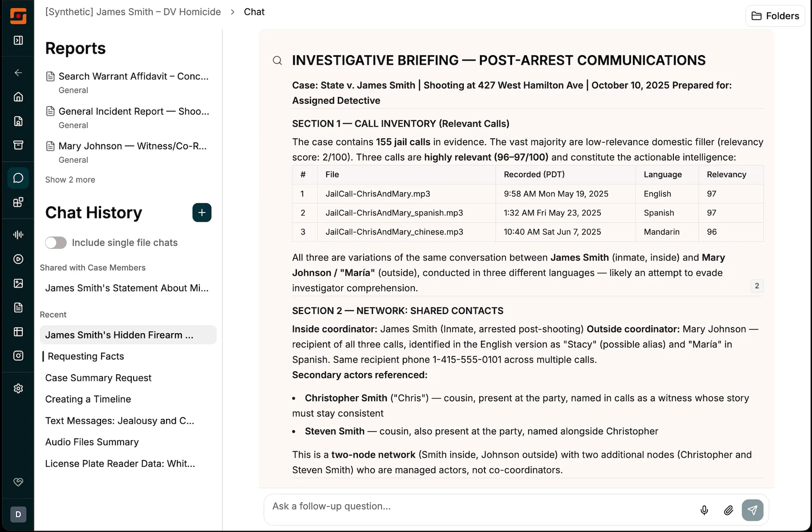Open License Plate Reader Data chat

(x=120, y=463)
